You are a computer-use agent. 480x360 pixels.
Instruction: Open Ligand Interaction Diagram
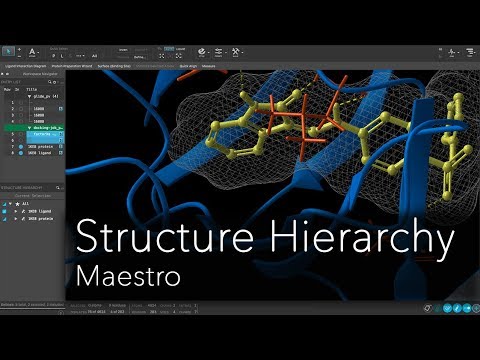26,66
